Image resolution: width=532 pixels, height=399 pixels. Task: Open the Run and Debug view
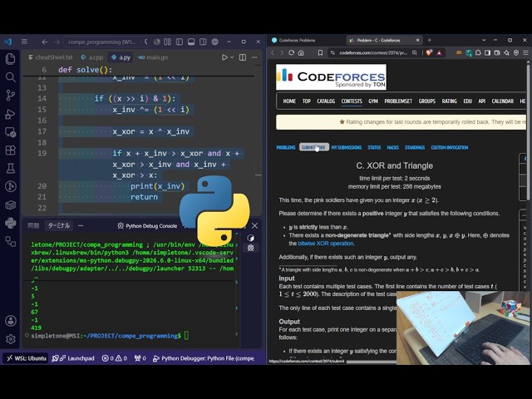[11, 114]
